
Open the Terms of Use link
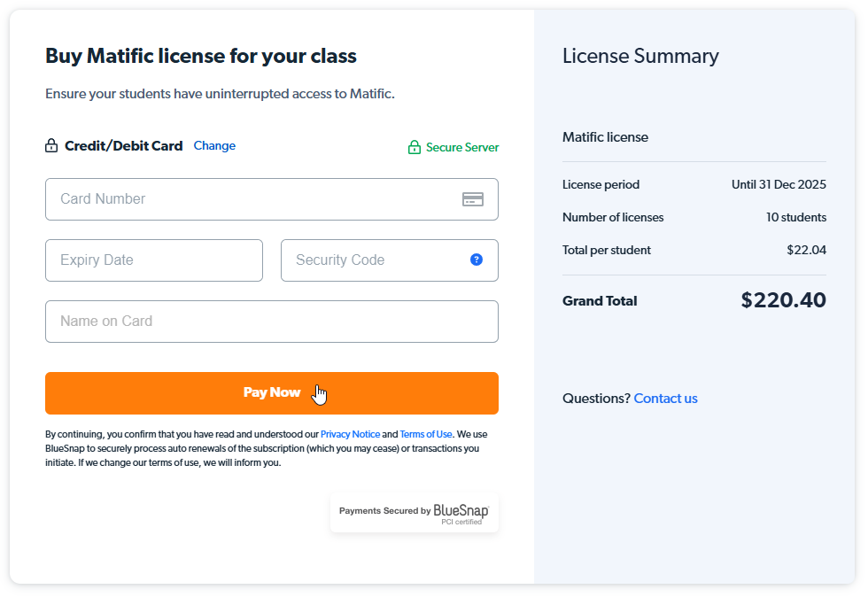(426, 434)
